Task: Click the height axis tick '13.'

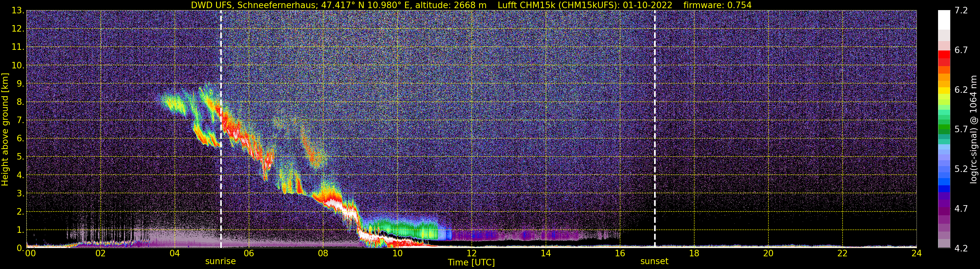Action: (18, 11)
